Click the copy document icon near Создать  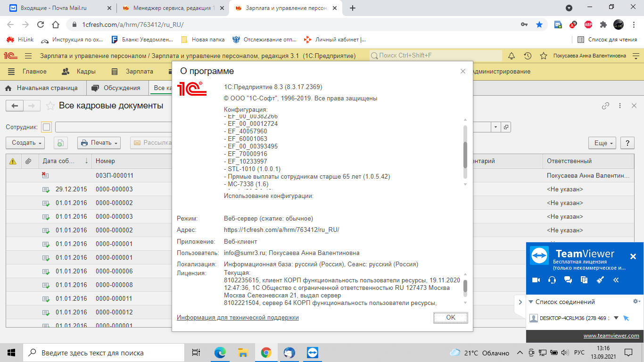pyautogui.click(x=61, y=143)
